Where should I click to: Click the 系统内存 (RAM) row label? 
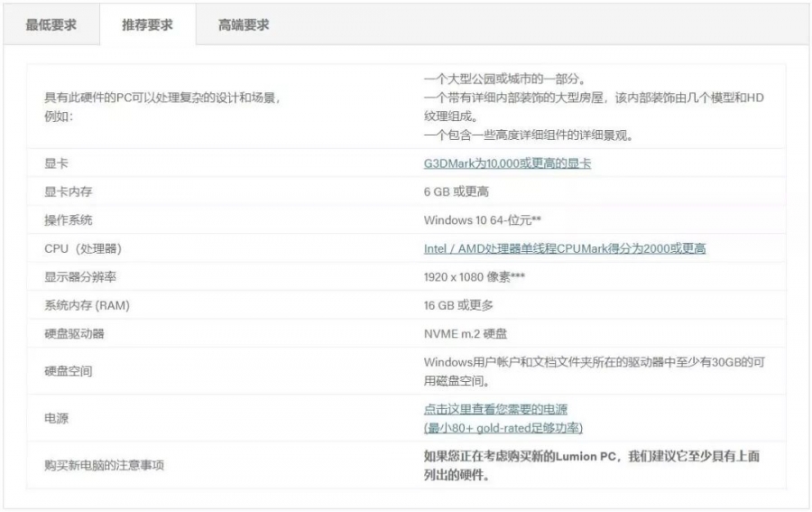click(87, 305)
